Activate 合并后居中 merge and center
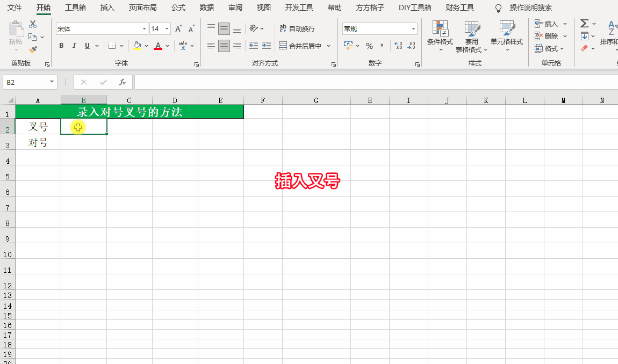 pos(301,46)
